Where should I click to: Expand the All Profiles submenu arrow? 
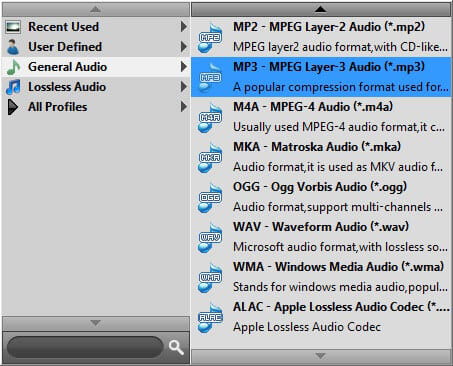click(183, 107)
